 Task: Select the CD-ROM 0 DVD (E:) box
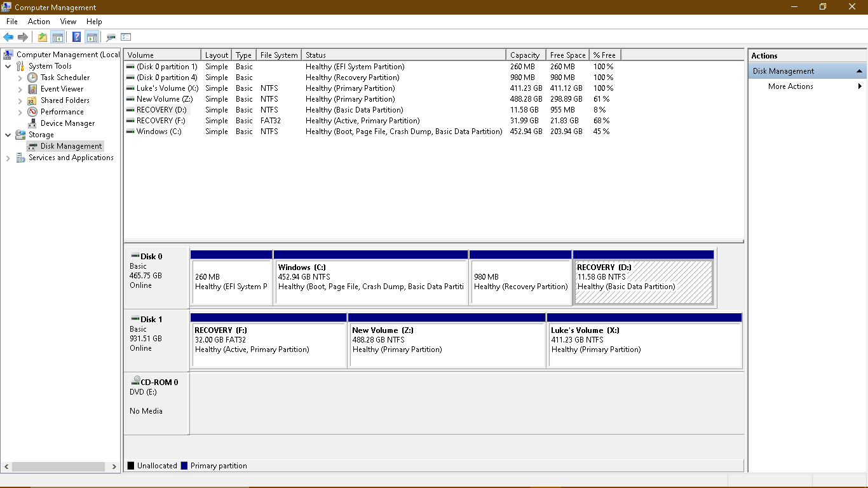156,403
